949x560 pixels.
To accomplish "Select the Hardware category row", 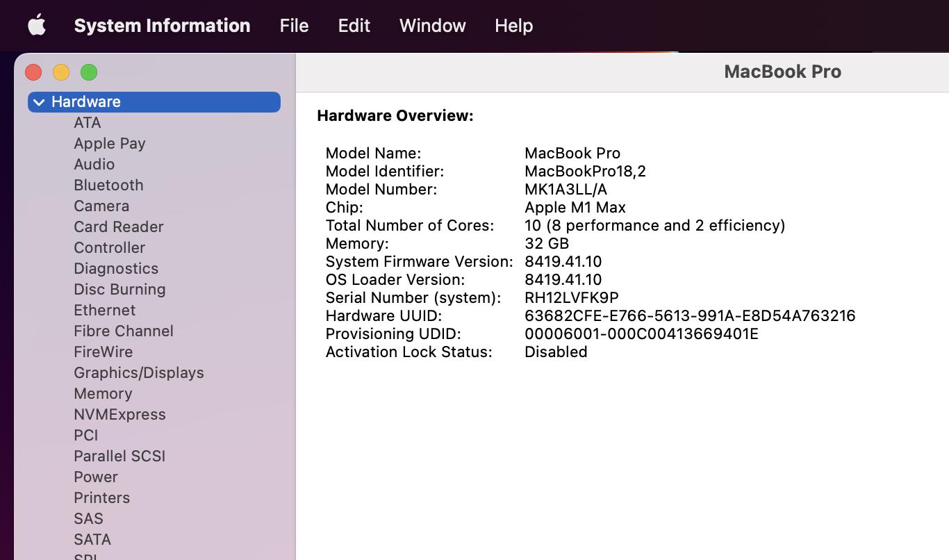I will pos(154,101).
